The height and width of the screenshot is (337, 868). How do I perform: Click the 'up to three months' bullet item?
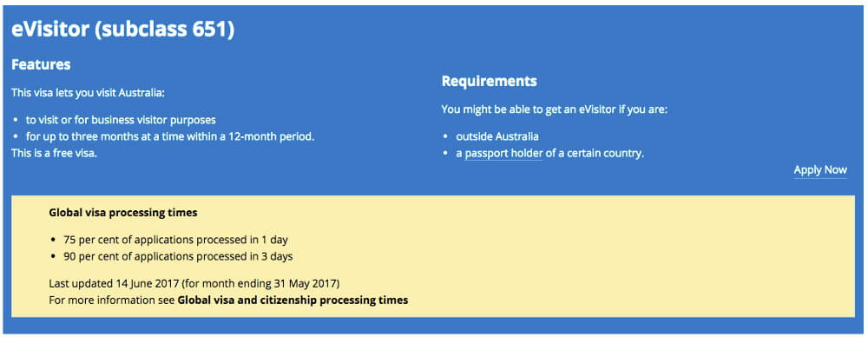coord(170,136)
